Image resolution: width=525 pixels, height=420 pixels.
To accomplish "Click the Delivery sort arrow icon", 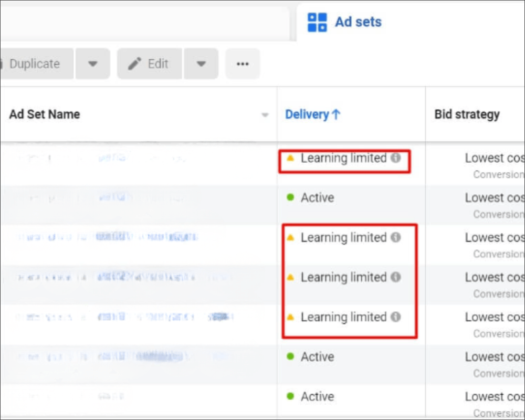I will [x=336, y=114].
